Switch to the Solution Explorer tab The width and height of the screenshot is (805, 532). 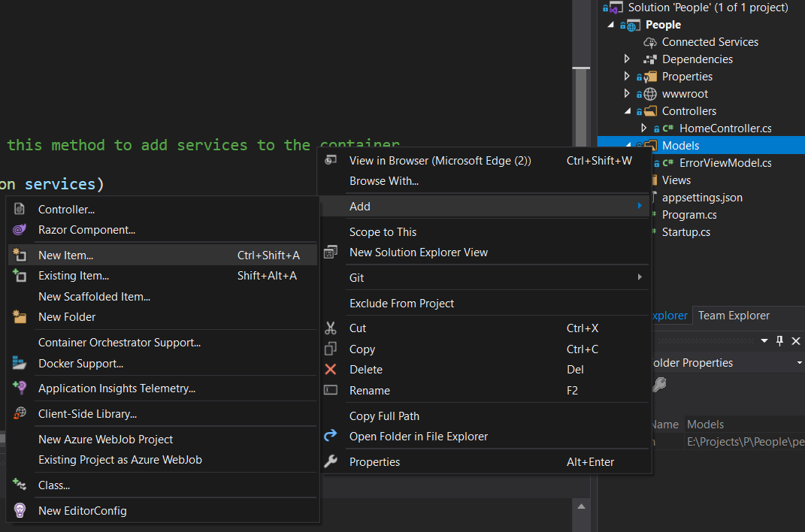point(670,316)
